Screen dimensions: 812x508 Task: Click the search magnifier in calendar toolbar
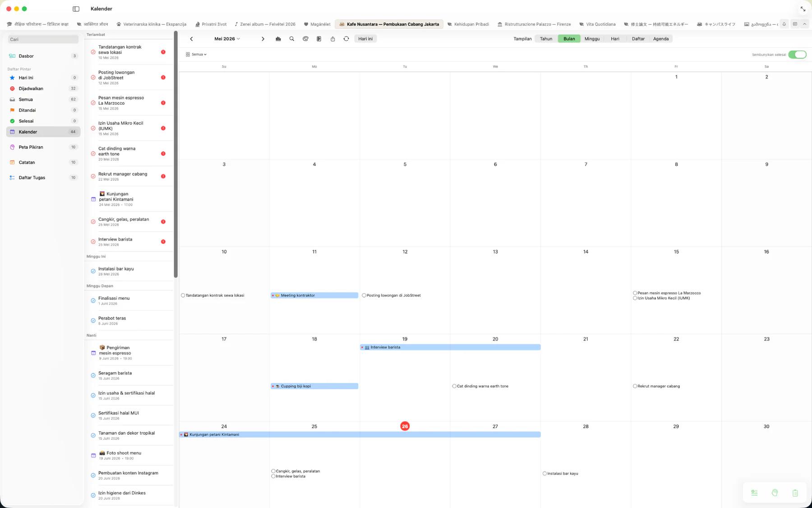click(292, 39)
